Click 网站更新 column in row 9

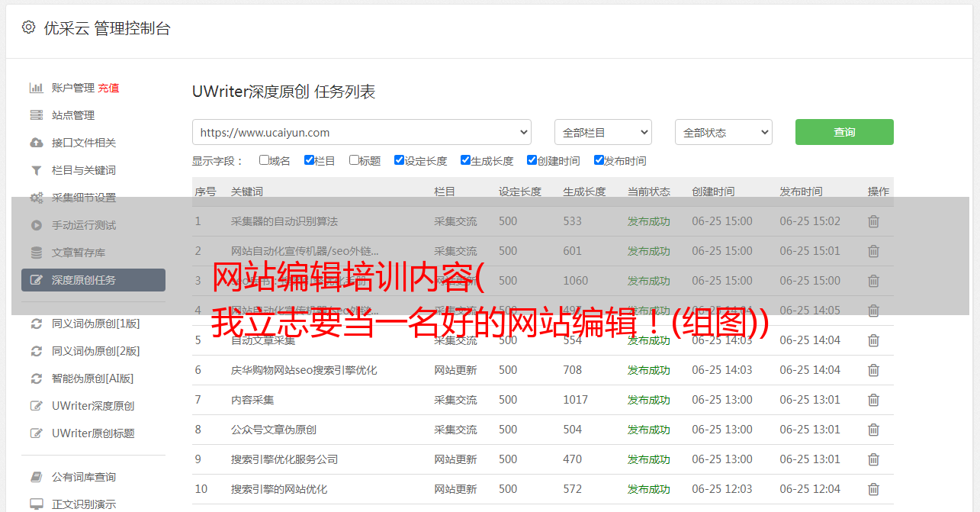(455, 459)
